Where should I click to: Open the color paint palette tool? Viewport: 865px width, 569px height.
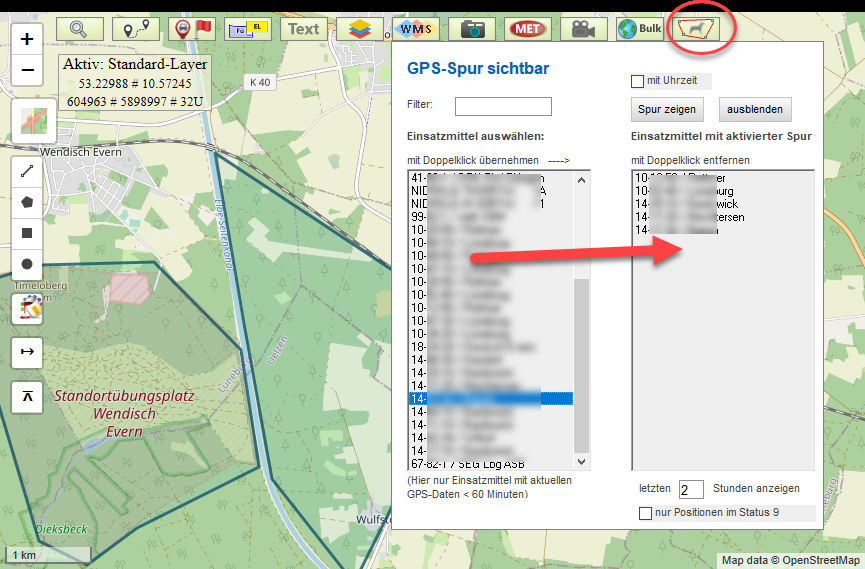point(27,308)
